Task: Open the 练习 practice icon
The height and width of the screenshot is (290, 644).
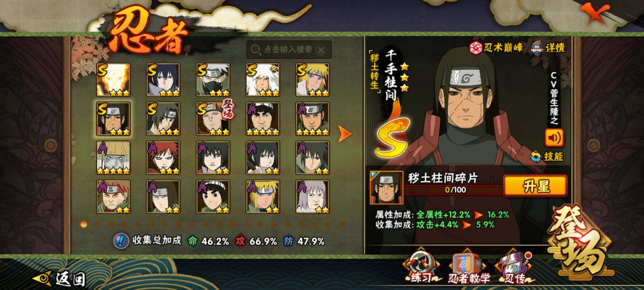Action: tap(422, 267)
